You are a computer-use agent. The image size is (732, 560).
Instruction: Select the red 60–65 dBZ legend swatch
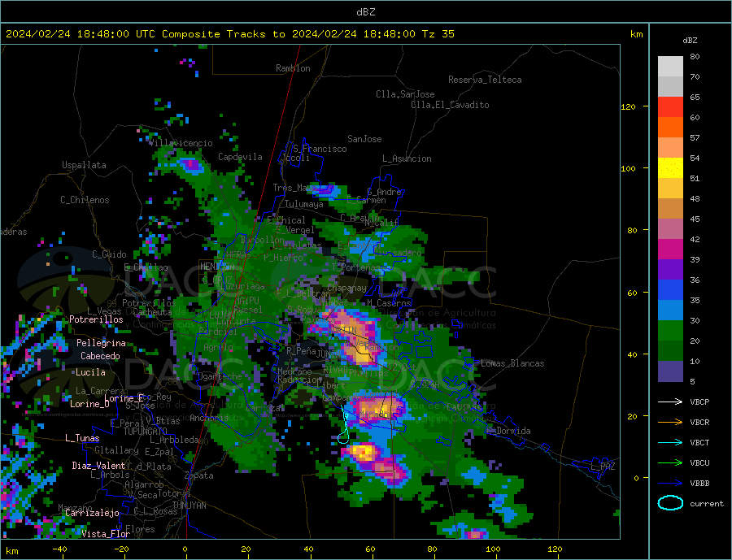(x=670, y=106)
